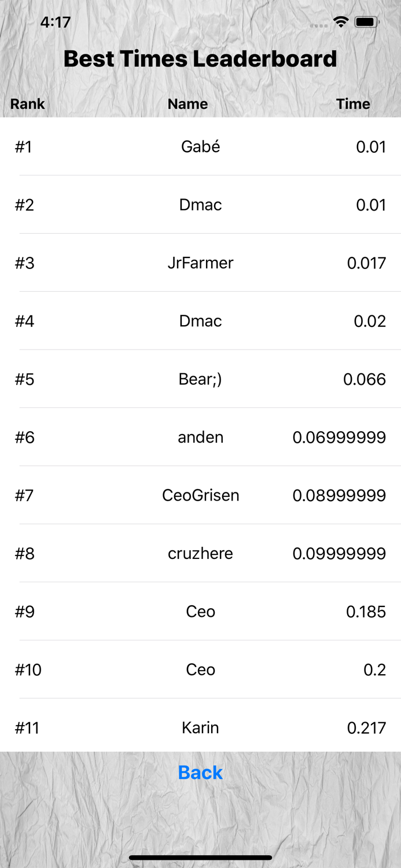Select anden's time of 0.06999999
The width and height of the screenshot is (401, 868).
pyautogui.click(x=340, y=437)
